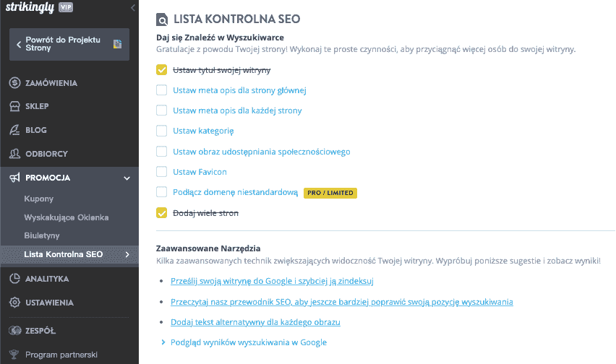Image resolution: width=616 pixels, height=364 pixels.
Task: Click the Zamówienia dollar icon
Action: [x=14, y=83]
